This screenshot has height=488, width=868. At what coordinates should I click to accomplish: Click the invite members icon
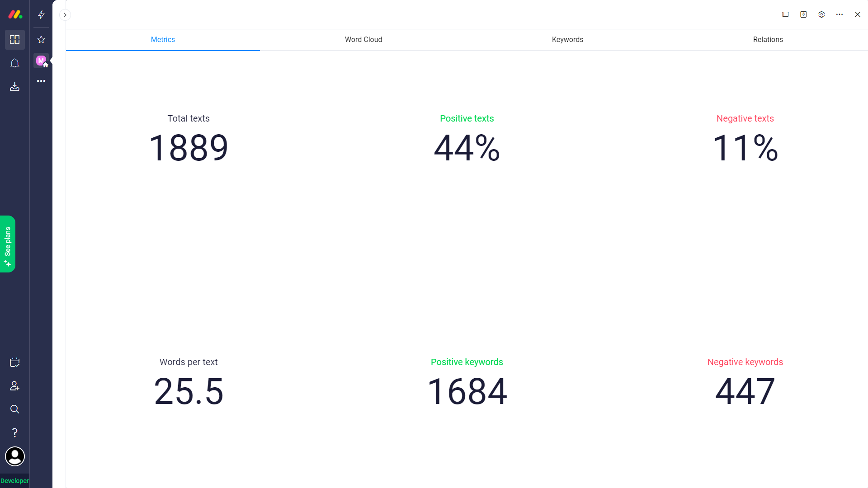click(x=14, y=386)
